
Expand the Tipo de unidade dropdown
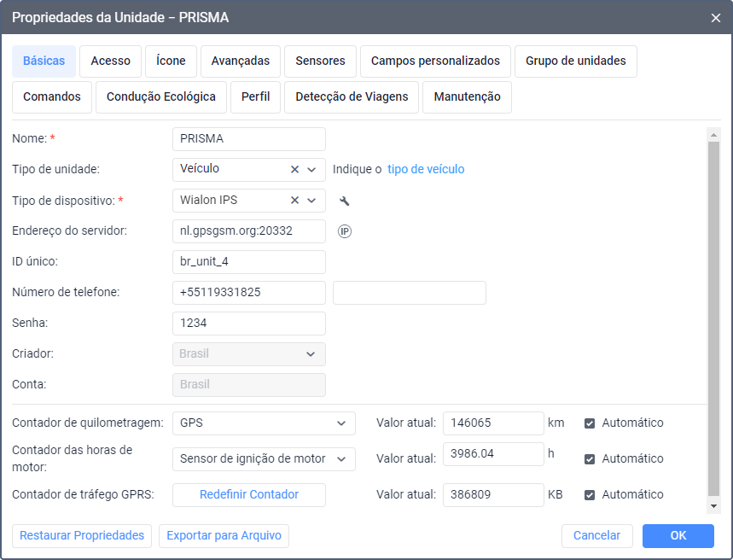[x=312, y=170]
